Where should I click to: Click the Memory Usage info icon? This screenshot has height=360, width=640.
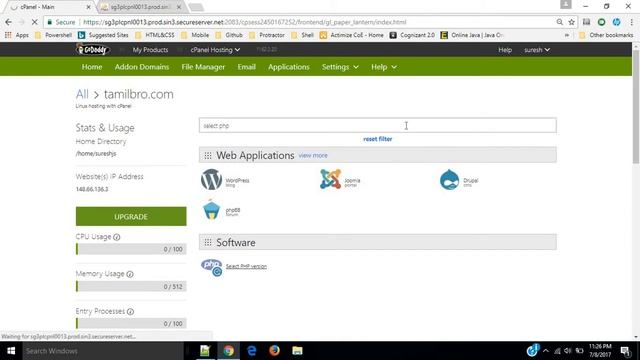click(130, 274)
